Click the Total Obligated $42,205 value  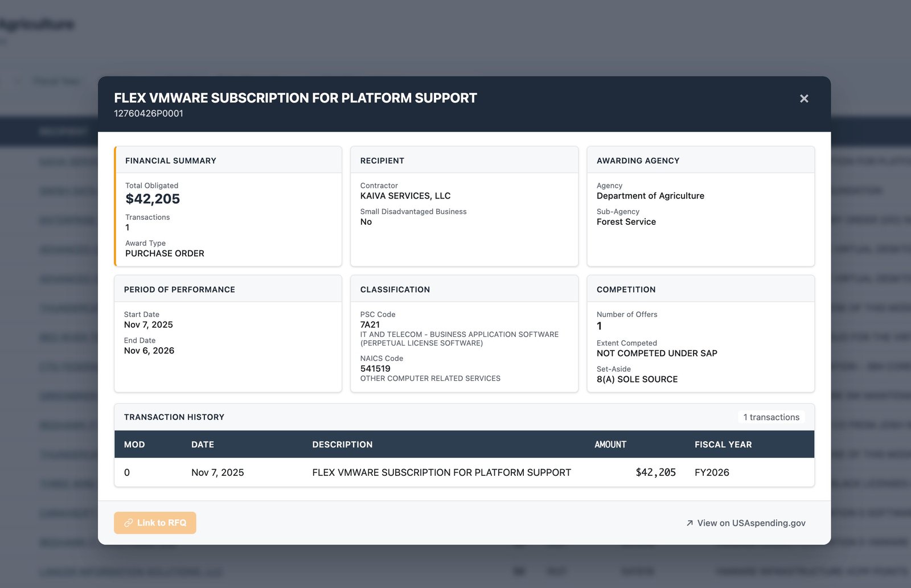tap(153, 199)
